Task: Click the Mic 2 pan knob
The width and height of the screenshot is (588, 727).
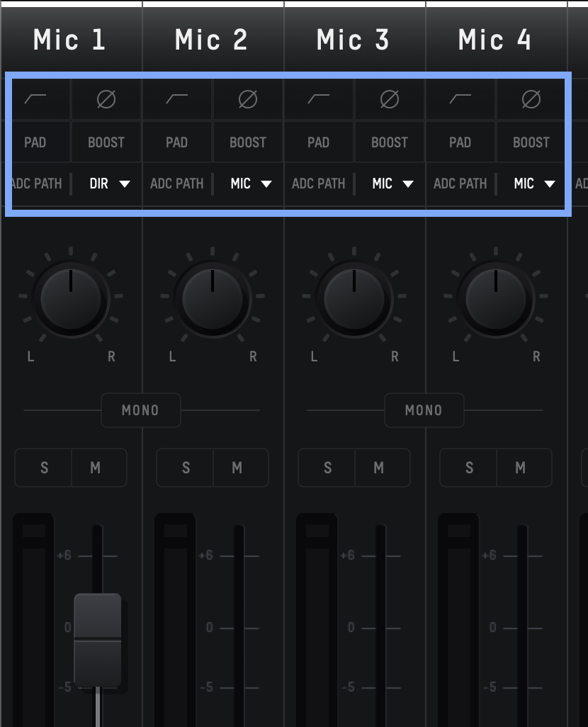Action: pos(213,298)
